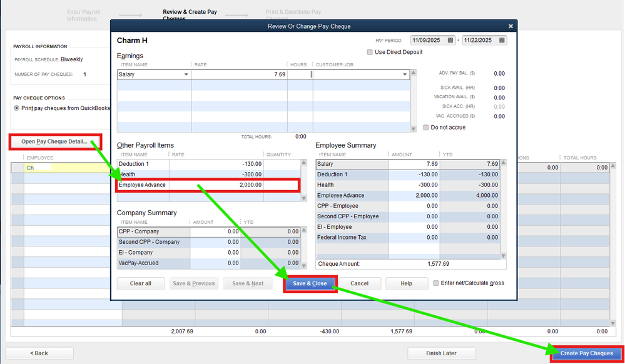Click Finish Later button

click(x=441, y=353)
